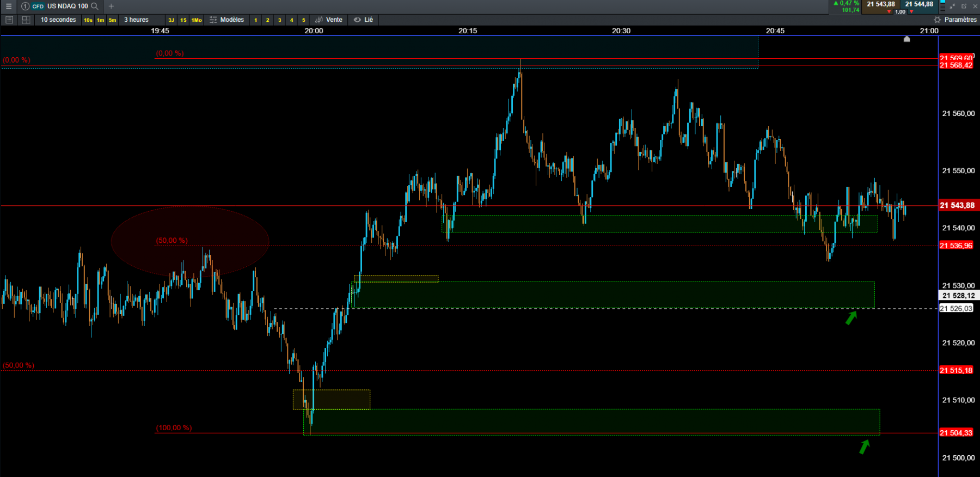Select the outer (50,00 %) label at left edge

(19, 365)
